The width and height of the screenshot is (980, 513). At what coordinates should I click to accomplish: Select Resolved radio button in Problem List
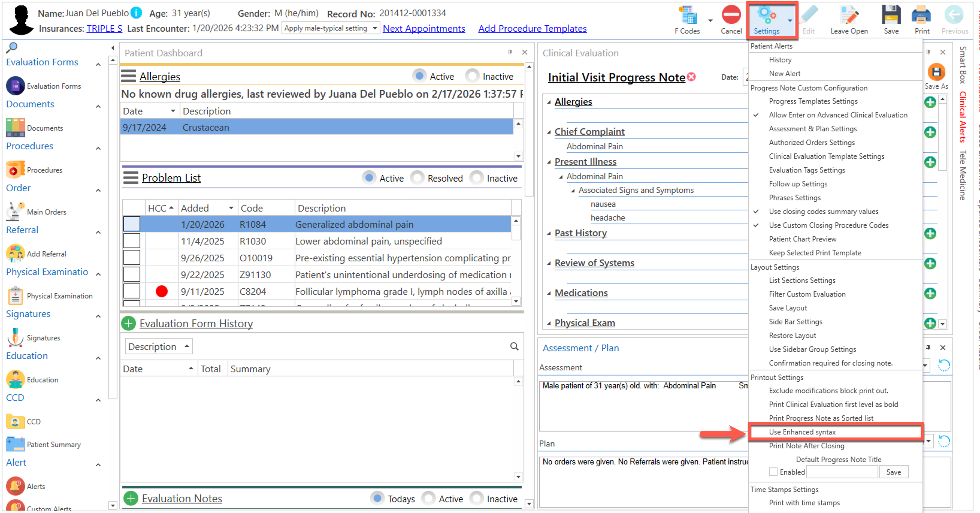point(417,178)
